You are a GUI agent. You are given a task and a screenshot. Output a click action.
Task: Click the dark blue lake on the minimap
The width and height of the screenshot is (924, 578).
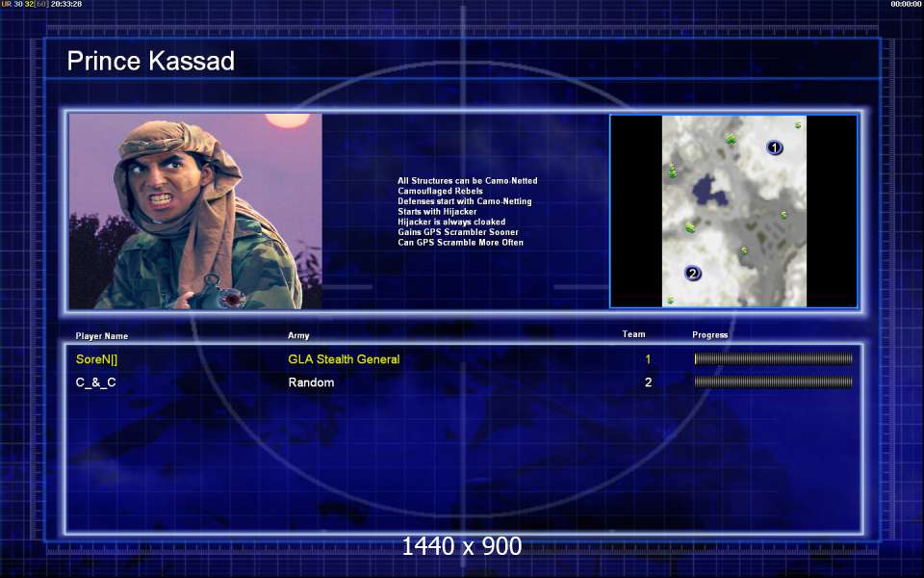click(x=709, y=190)
